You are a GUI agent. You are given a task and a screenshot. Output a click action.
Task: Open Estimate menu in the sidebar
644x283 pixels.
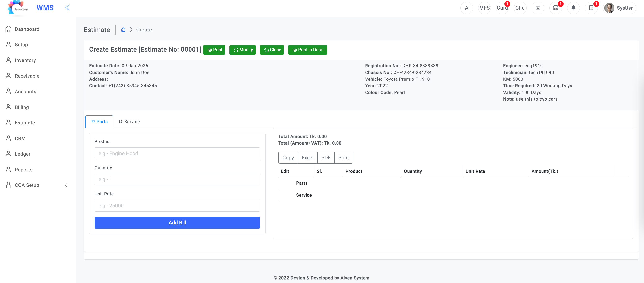pos(25,123)
